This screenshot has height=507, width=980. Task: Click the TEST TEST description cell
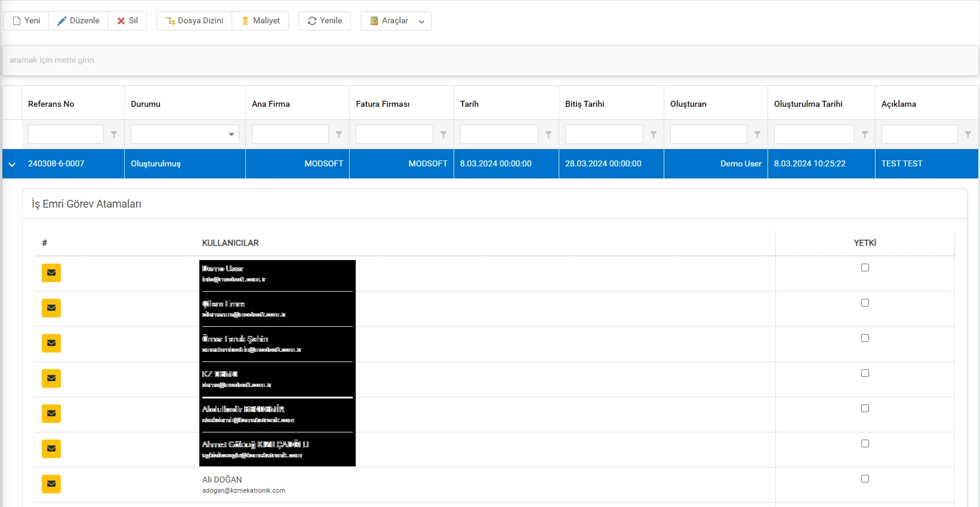pos(927,164)
